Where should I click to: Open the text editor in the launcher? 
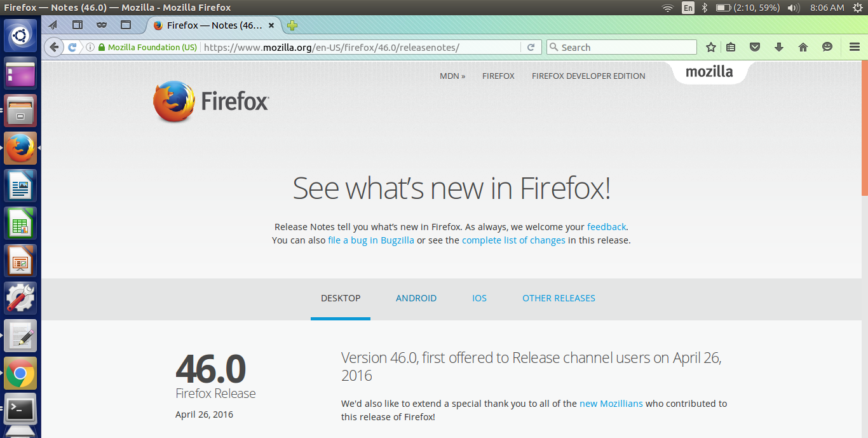click(x=20, y=336)
